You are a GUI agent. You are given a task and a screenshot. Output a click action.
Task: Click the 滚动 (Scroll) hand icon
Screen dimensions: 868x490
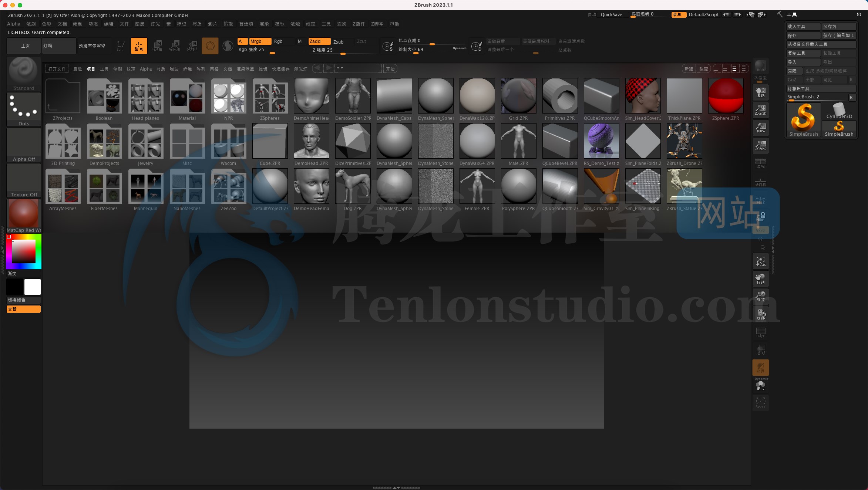[760, 92]
